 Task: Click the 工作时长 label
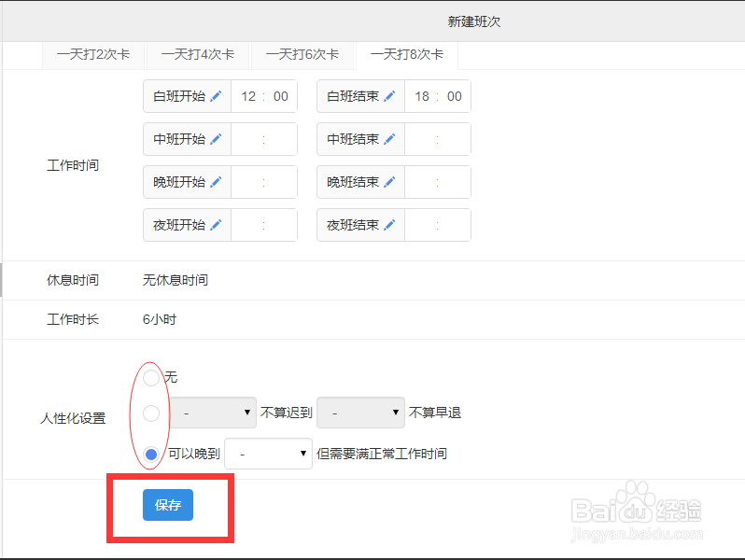(73, 319)
